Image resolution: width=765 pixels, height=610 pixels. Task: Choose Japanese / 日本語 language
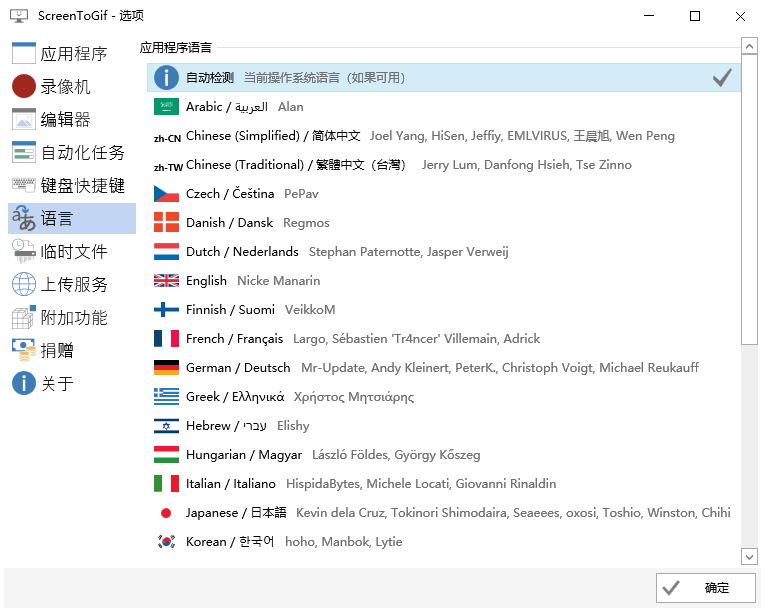[x=443, y=512]
